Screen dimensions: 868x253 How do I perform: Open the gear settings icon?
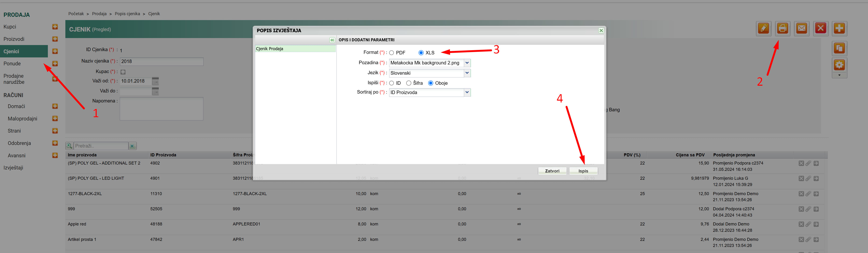(839, 65)
